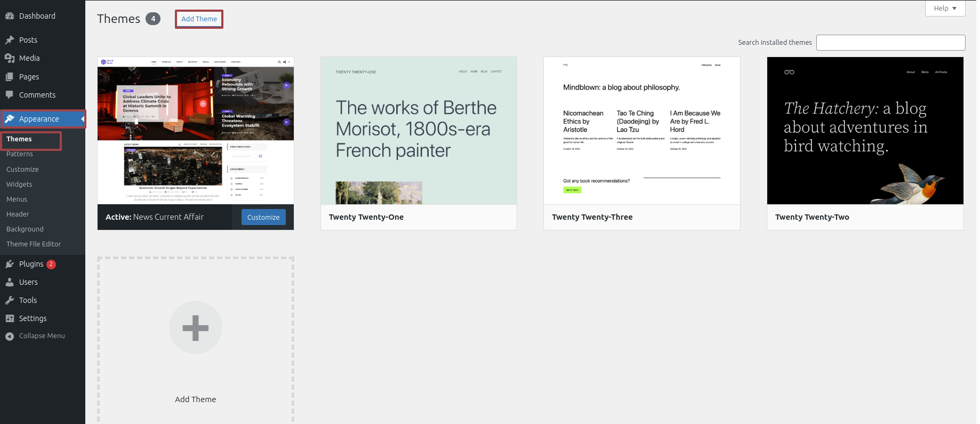Click the theme count badge showing 4
The image size is (980, 424).
[x=153, y=19]
